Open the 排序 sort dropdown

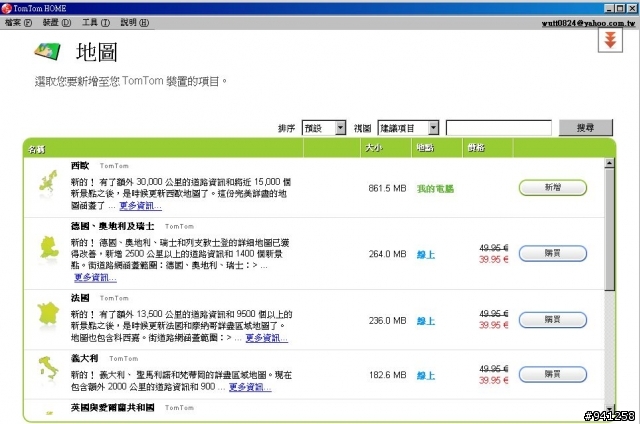(x=324, y=128)
